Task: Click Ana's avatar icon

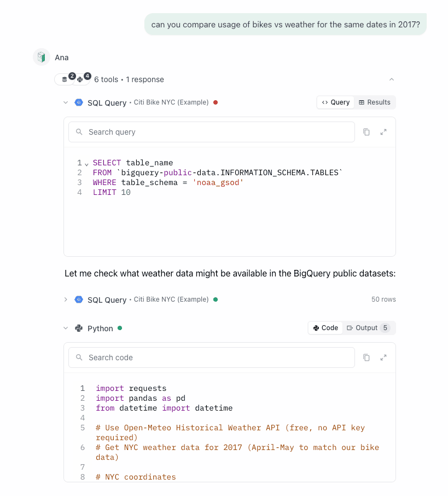Action: [x=42, y=57]
